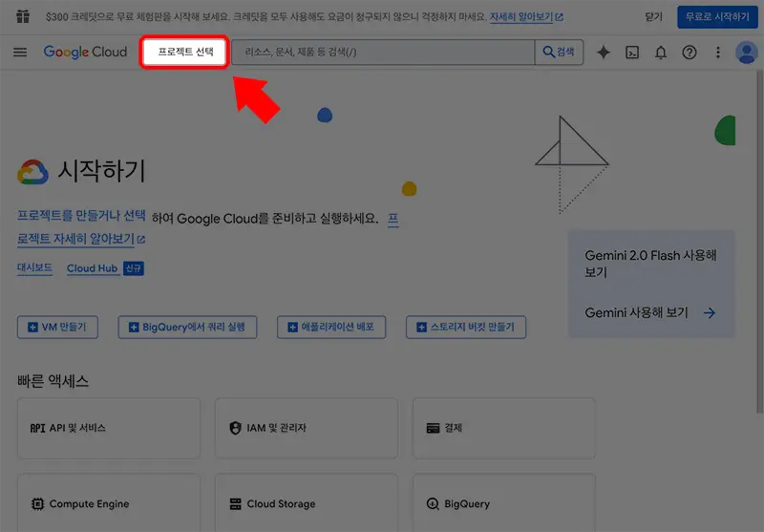Open 프로젝트 자세히 알아보기 link
Screen dimensions: 764x532
point(81,239)
